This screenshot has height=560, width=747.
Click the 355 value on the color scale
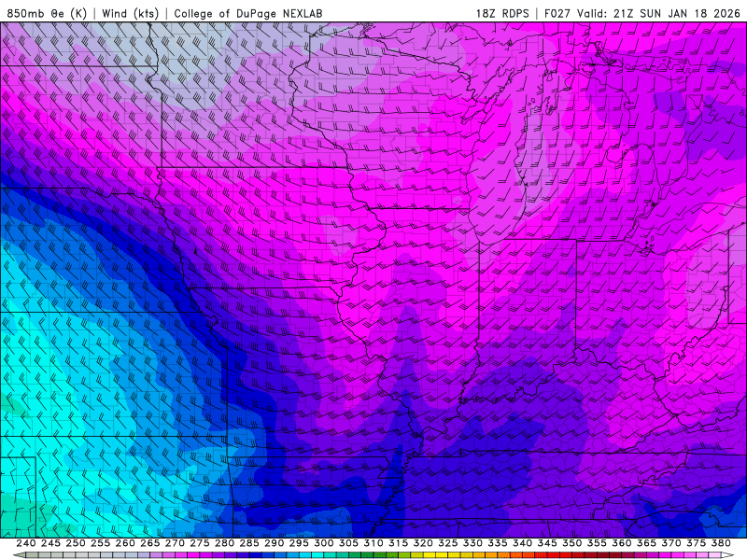tap(597, 543)
